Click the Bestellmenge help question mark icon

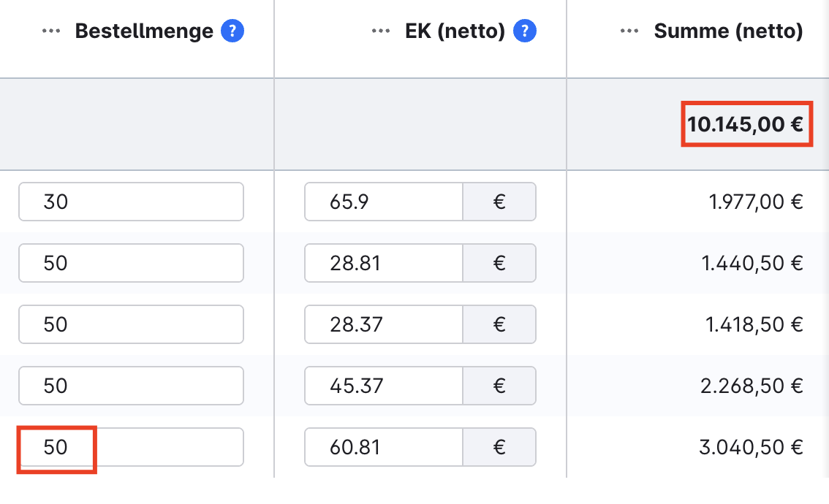(232, 31)
